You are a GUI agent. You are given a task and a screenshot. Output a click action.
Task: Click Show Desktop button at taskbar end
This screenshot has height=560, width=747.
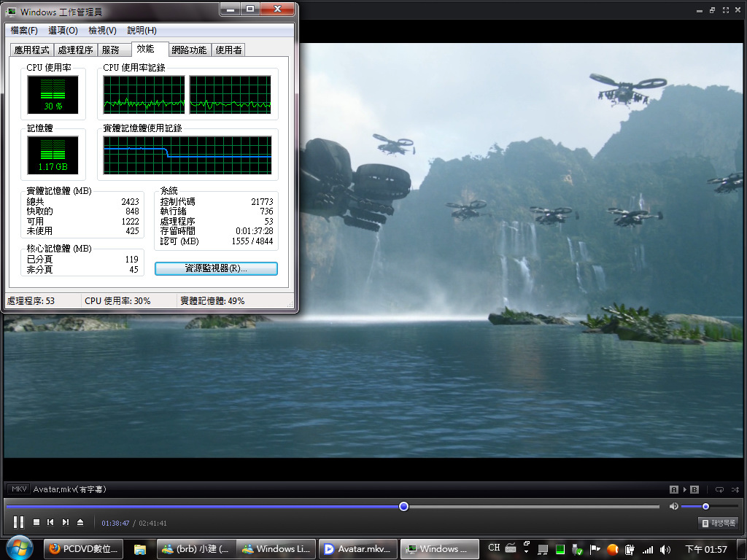[x=743, y=549]
